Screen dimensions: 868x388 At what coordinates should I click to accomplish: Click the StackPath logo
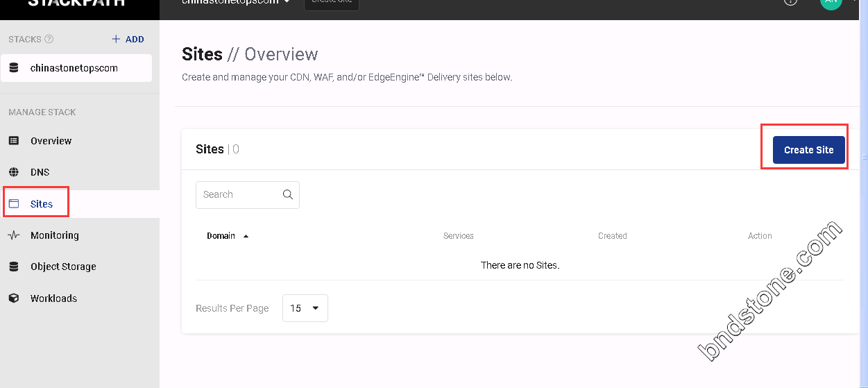point(76,3)
